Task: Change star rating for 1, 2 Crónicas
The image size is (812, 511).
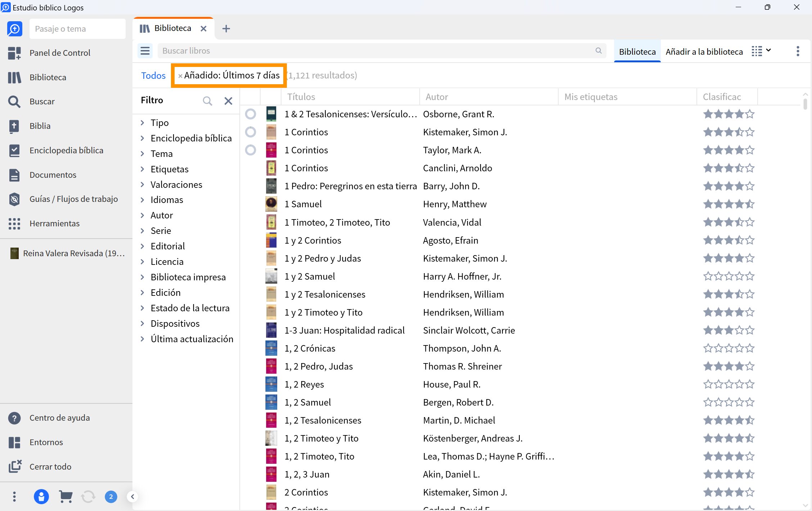Action: click(x=729, y=348)
